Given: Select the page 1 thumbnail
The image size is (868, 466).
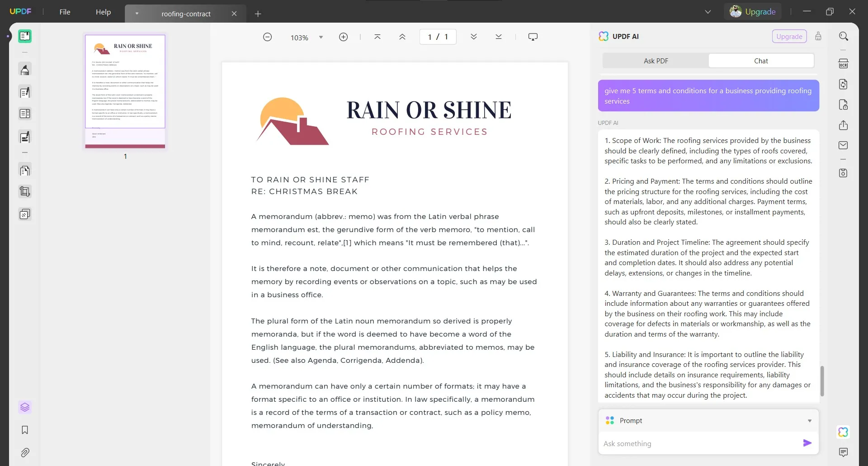Looking at the screenshot, I should point(125,90).
